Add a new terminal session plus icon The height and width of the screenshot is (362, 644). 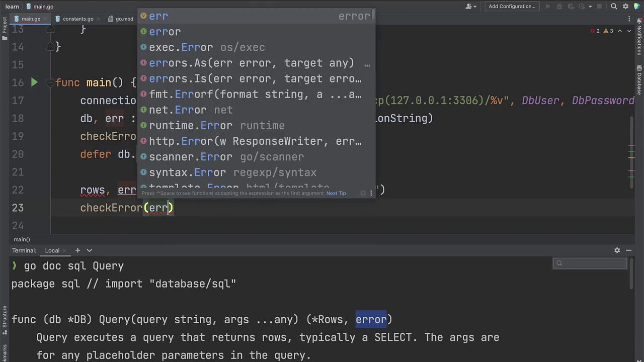coord(77,250)
